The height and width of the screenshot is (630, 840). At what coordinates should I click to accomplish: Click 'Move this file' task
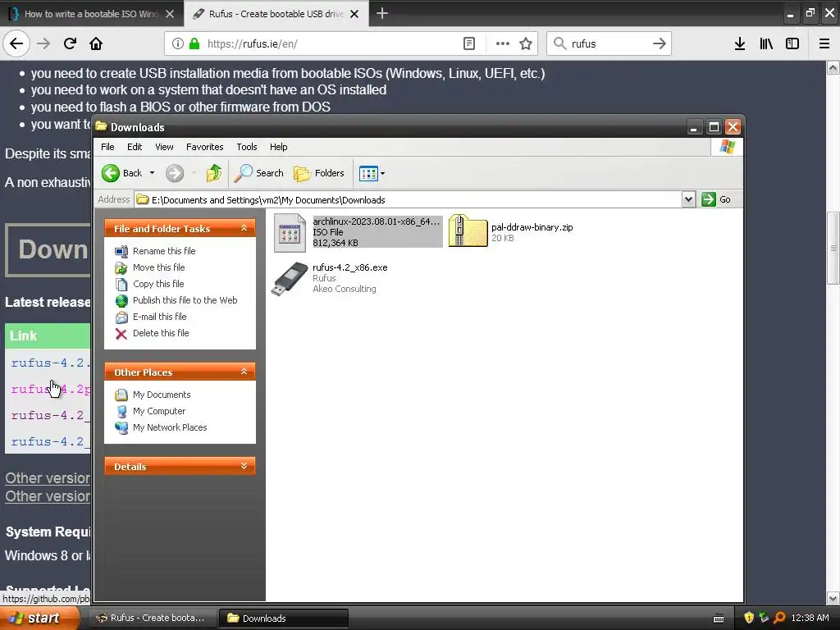(x=158, y=267)
